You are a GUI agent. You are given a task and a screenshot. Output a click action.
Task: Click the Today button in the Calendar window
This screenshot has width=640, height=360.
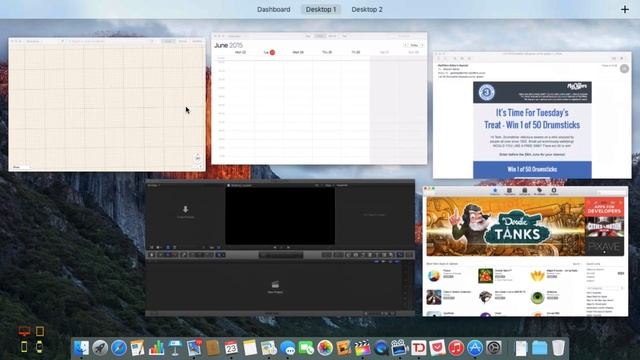(414, 45)
